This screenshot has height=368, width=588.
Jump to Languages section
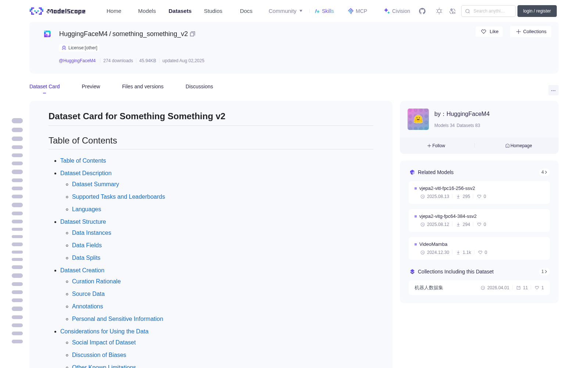click(86, 209)
